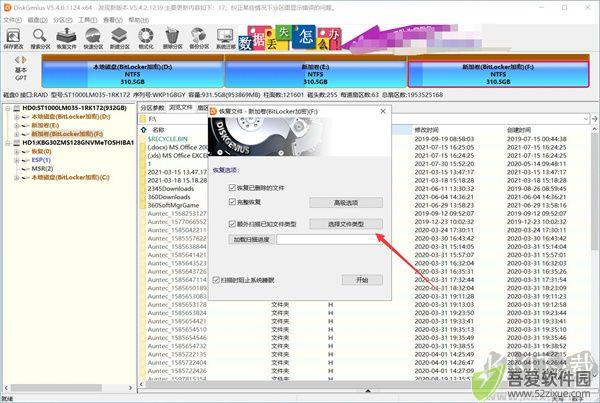Click the 修改时间 column header
The width and height of the screenshot is (600, 403).
click(427, 130)
